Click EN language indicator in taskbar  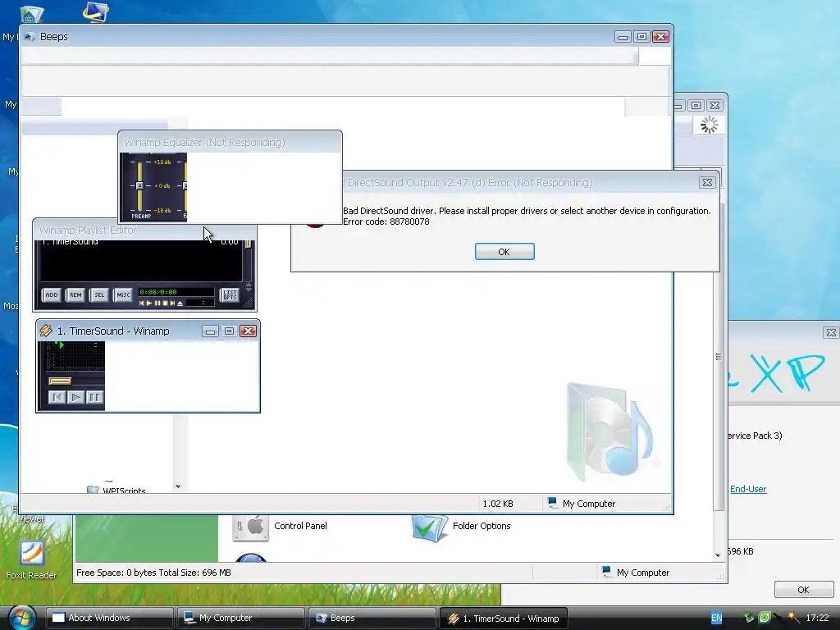click(x=716, y=619)
